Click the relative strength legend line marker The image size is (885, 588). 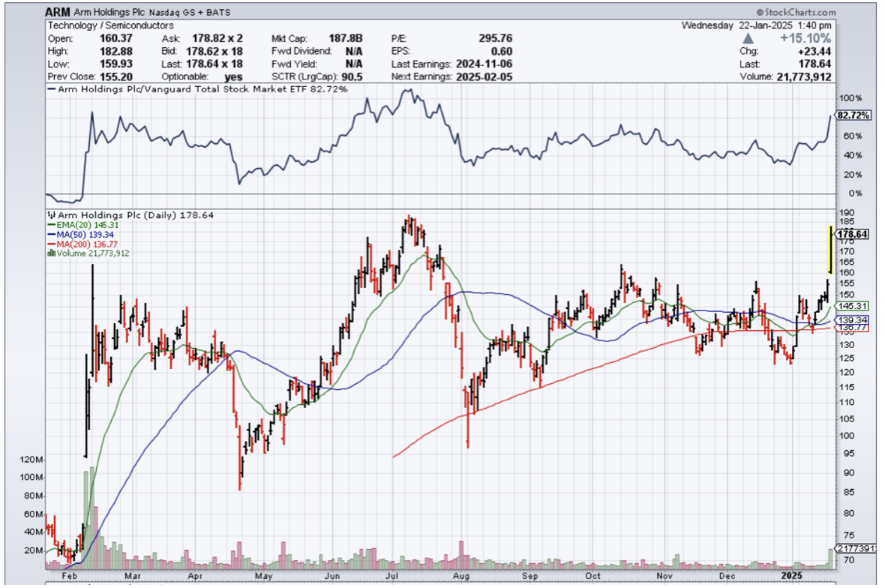52,89
